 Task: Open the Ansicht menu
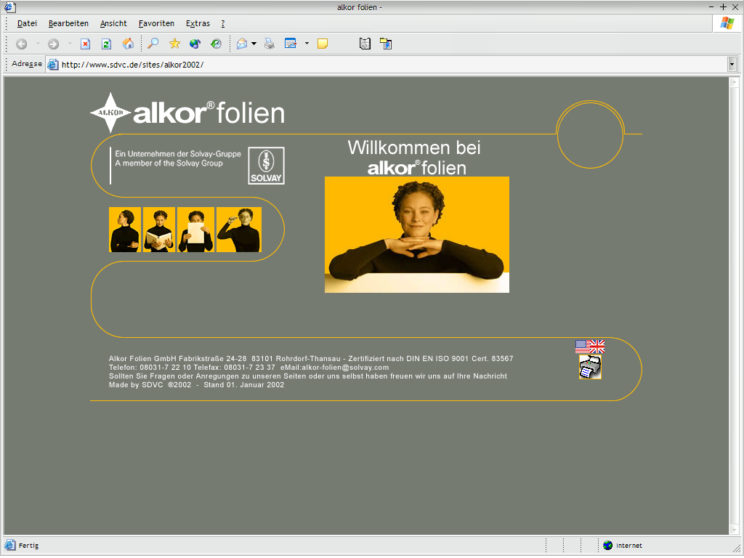click(x=113, y=23)
